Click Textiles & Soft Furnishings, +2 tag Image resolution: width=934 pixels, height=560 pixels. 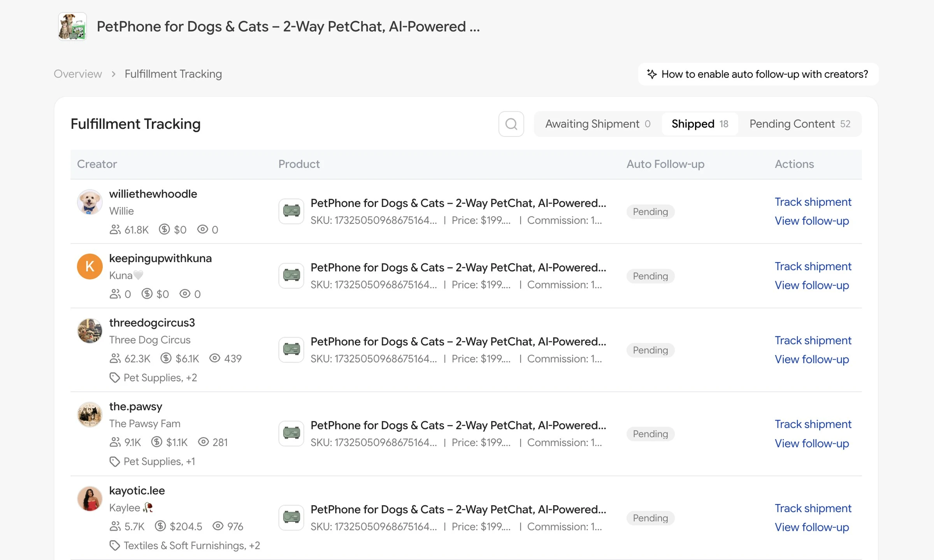pyautogui.click(x=191, y=546)
